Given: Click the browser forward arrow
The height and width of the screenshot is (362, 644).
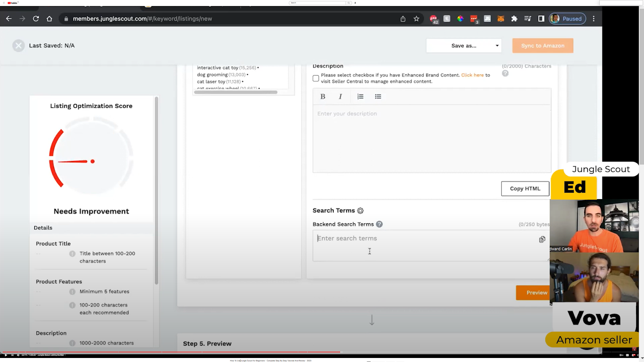Looking at the screenshot, I should click(23, 19).
